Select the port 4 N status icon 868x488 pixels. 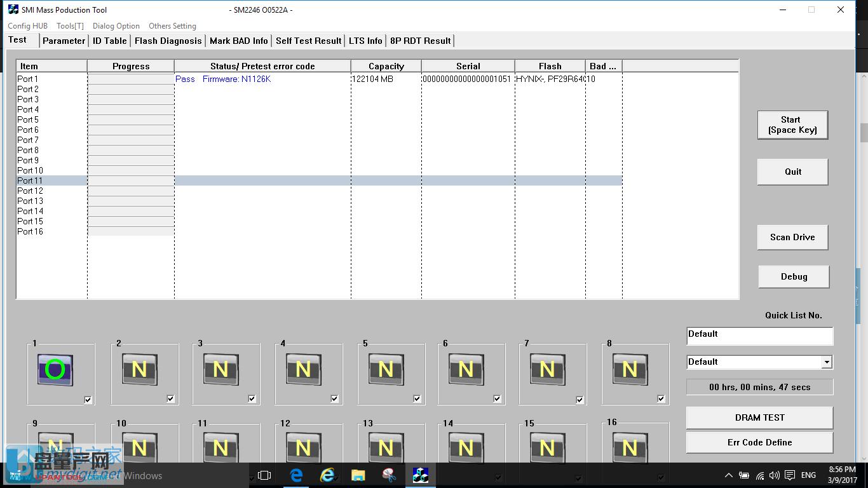tap(303, 370)
